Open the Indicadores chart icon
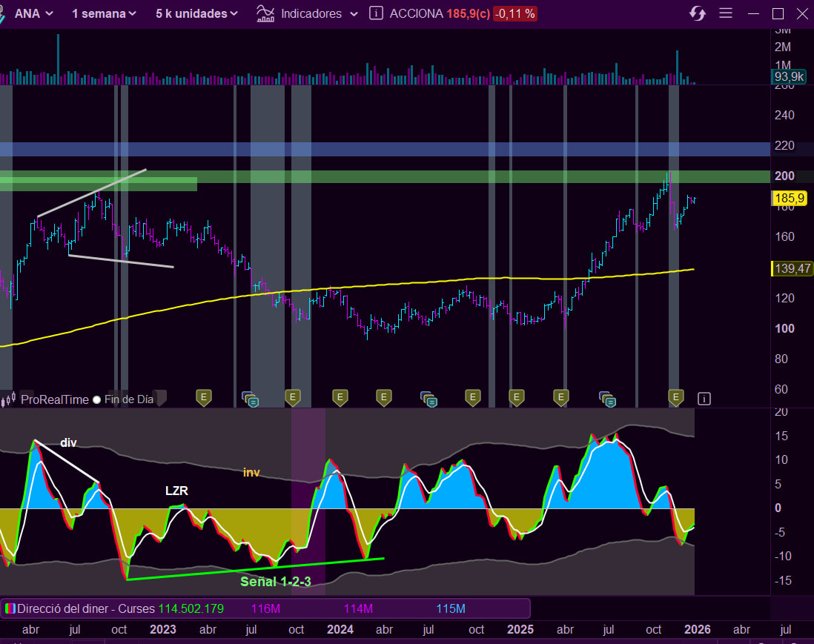This screenshot has height=644, width=814. (x=265, y=13)
